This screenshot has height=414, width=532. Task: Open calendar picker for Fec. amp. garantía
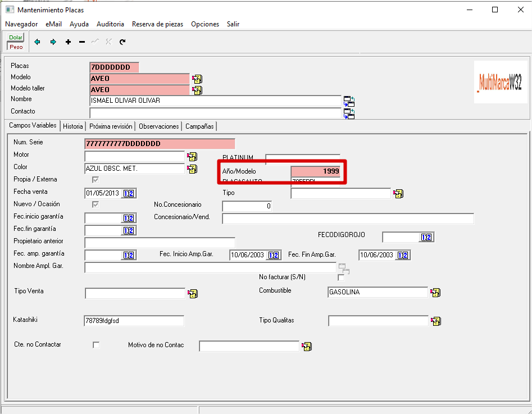pos(129,255)
